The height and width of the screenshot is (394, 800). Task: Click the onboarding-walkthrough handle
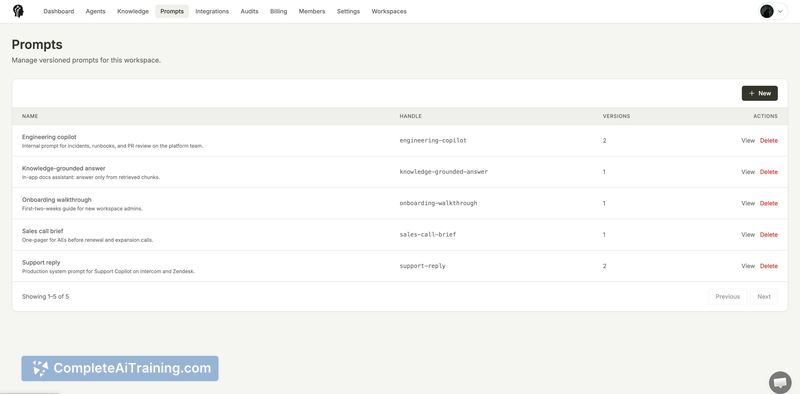click(438, 203)
